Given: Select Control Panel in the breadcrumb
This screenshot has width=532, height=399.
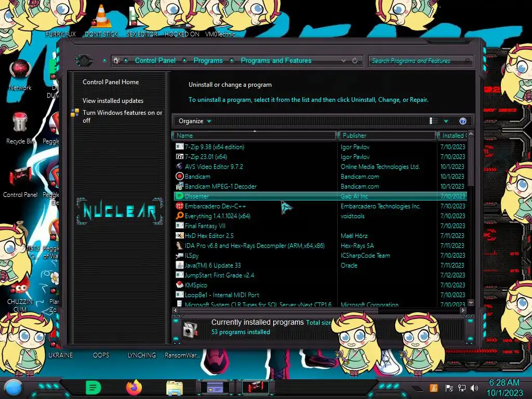Looking at the screenshot, I should pos(155,60).
